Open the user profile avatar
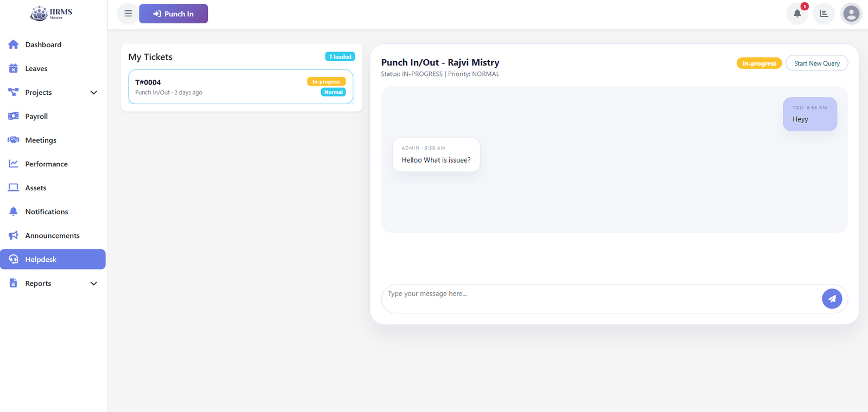Screen dimensions: 868x412 pyautogui.click(x=851, y=14)
